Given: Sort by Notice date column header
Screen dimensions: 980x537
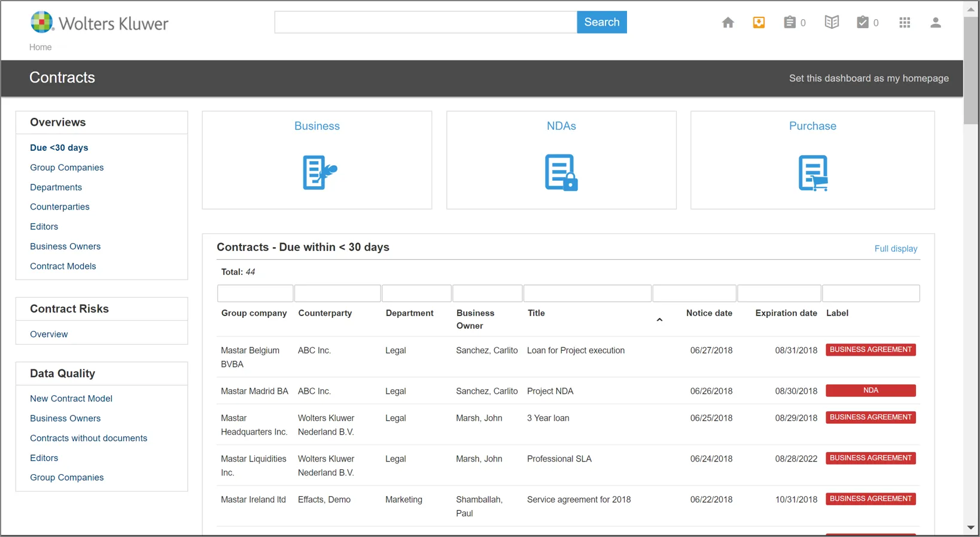Looking at the screenshot, I should coord(709,313).
